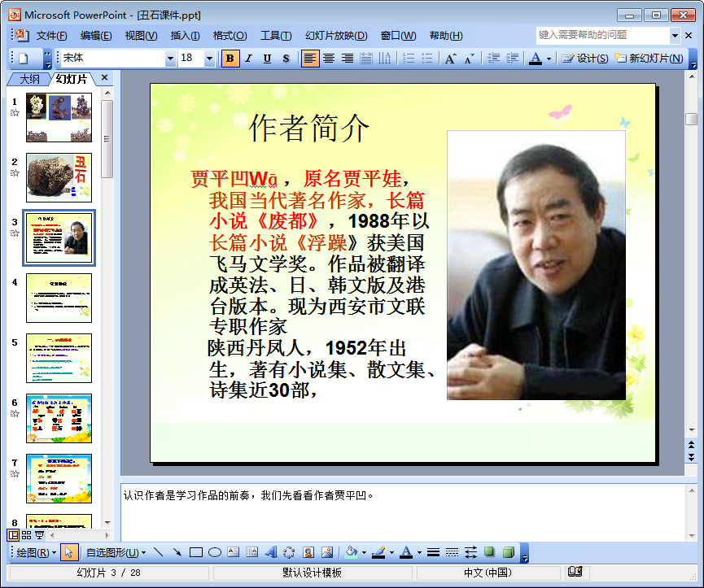Open 帮助(H) menu
This screenshot has height=588, width=704.
point(446,36)
